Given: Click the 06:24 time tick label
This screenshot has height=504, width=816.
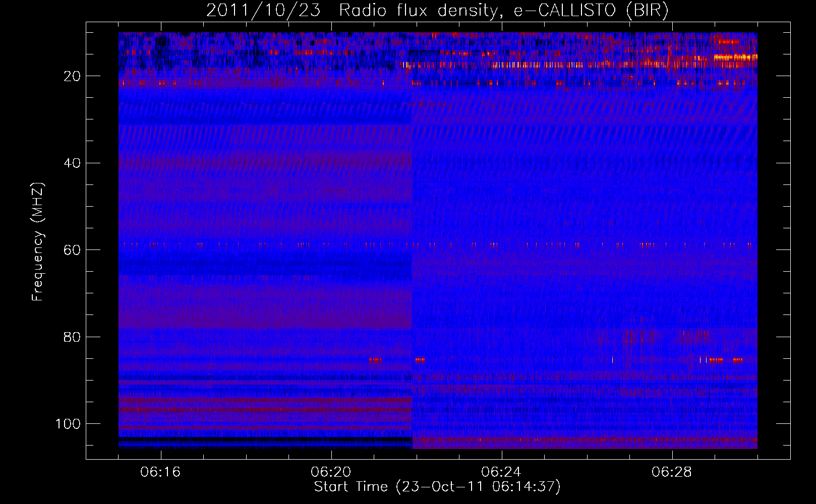Looking at the screenshot, I should pyautogui.click(x=501, y=472).
